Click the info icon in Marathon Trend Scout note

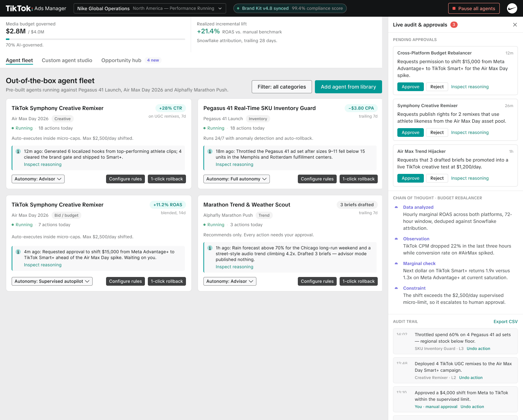tap(210, 248)
